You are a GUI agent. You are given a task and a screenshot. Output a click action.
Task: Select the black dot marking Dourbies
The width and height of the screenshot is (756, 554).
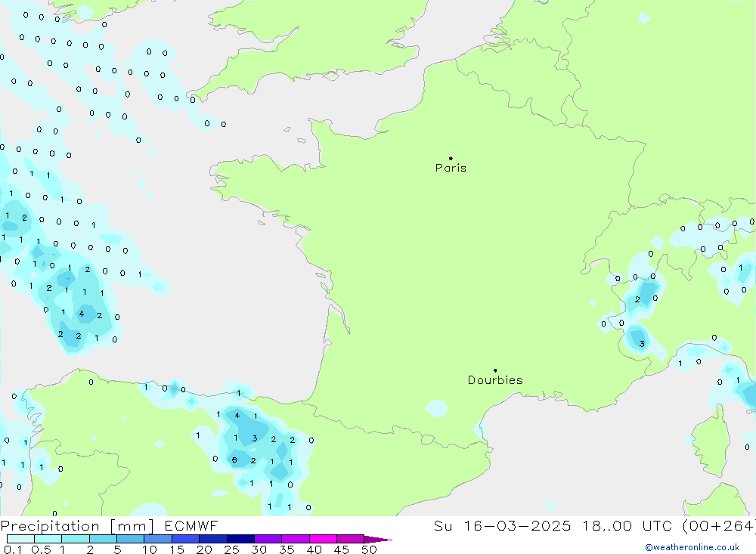[x=495, y=370]
